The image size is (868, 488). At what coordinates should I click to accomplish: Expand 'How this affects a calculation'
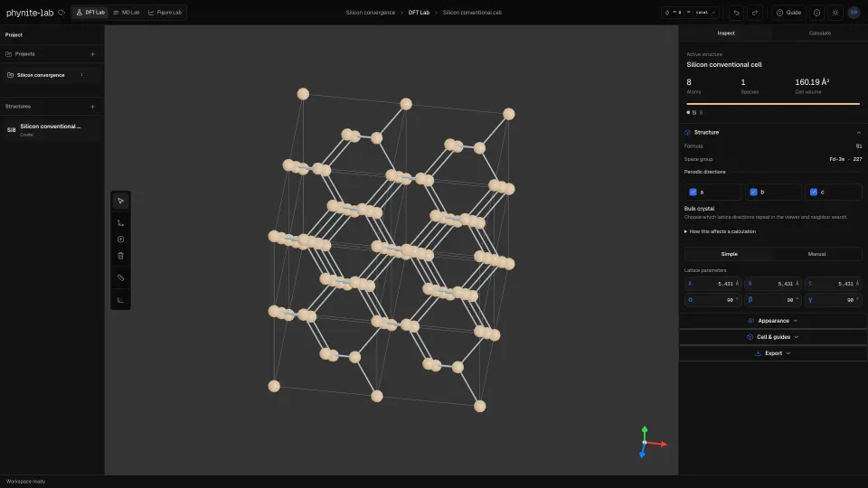click(720, 231)
